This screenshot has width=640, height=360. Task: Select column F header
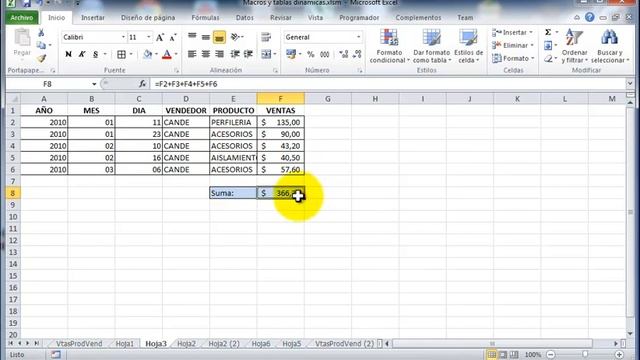pos(280,99)
